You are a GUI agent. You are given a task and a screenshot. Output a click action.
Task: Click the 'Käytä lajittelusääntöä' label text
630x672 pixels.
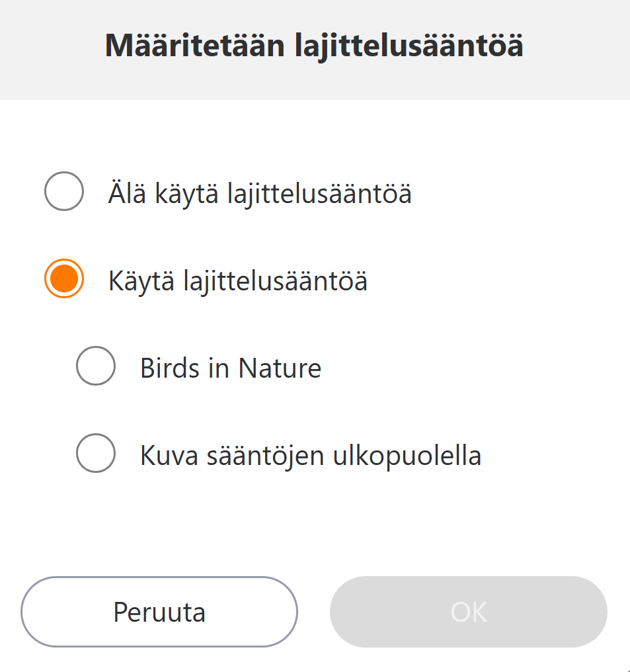[237, 281]
